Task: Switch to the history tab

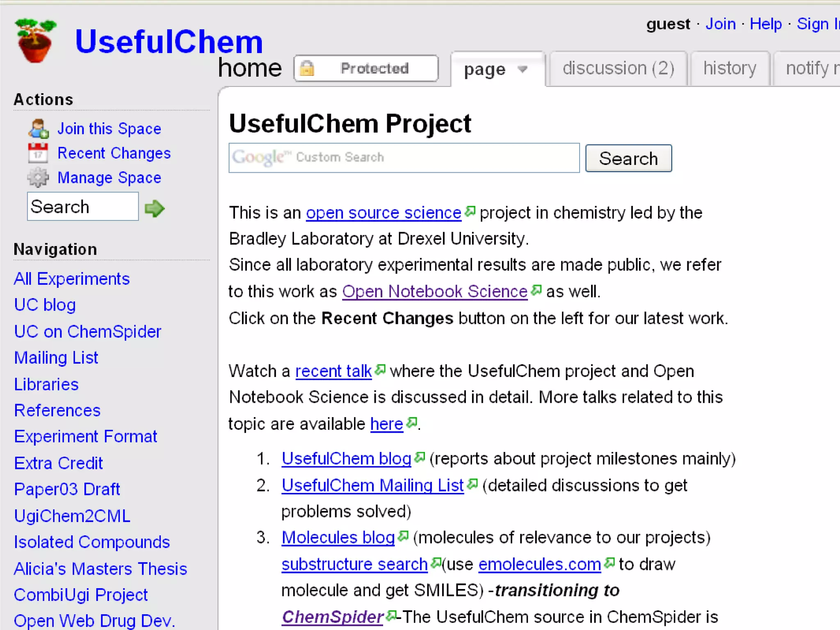Action: tap(730, 68)
